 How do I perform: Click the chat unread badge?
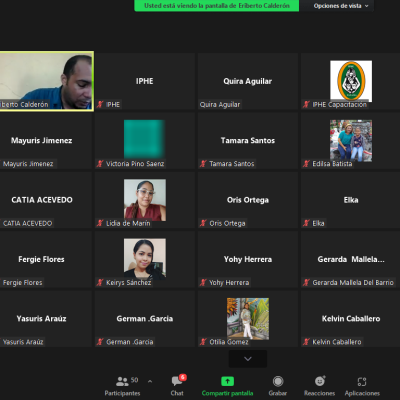[x=183, y=377]
